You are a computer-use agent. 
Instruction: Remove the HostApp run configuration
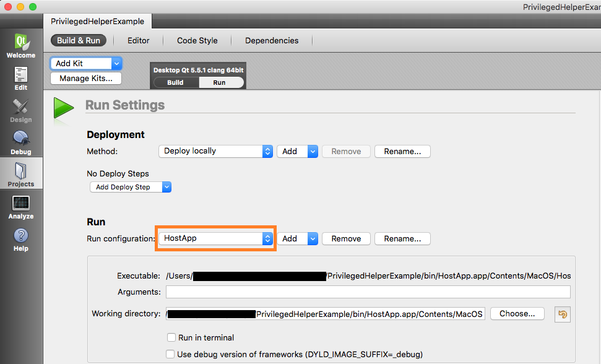point(346,239)
